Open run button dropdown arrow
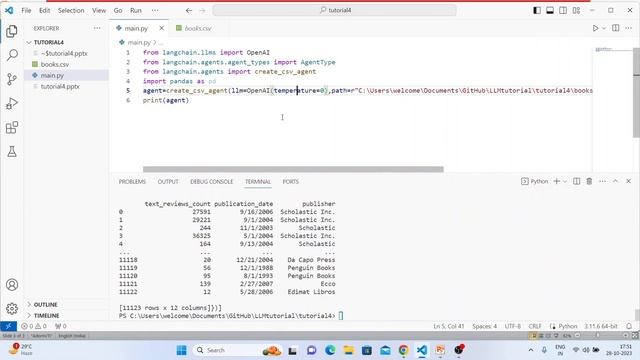 pyautogui.click(x=604, y=28)
